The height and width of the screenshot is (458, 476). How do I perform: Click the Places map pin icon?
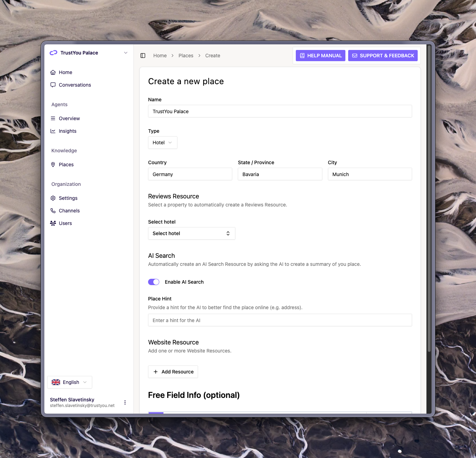53,165
